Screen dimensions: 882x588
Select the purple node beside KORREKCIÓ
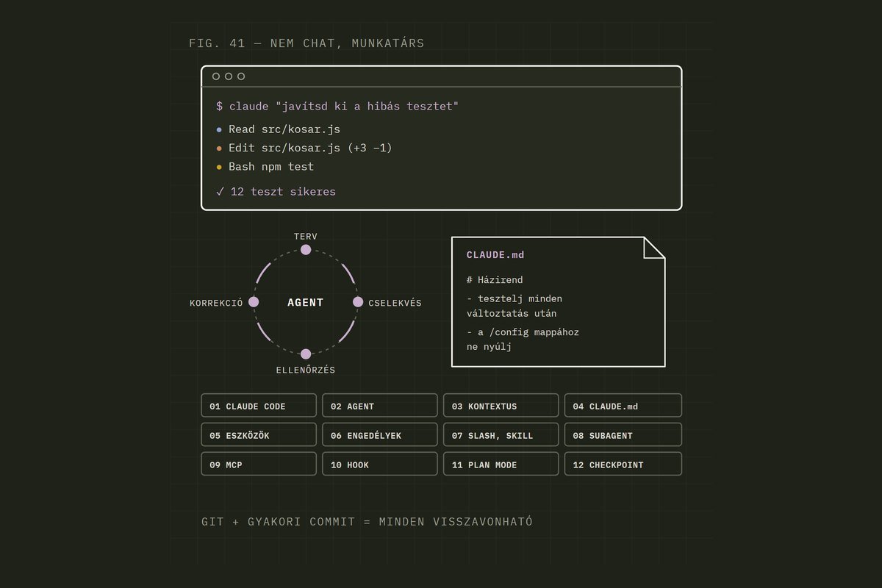click(254, 302)
